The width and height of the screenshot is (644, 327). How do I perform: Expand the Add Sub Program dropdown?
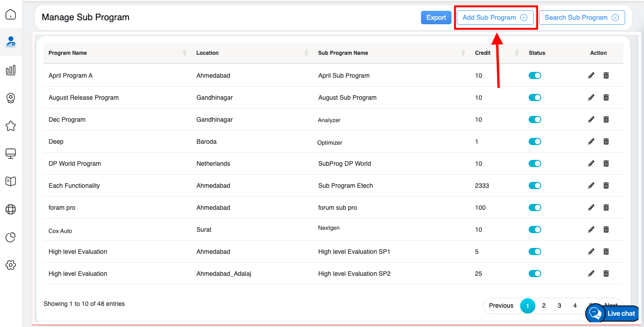point(495,18)
